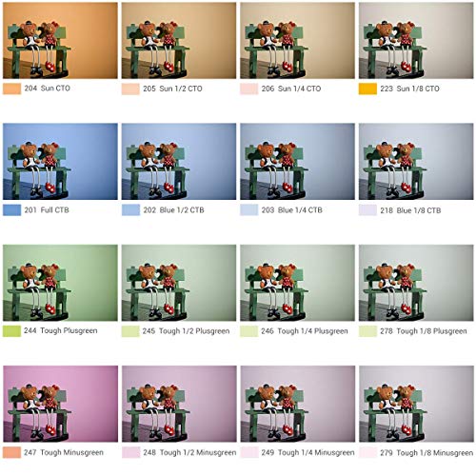
Task: Select the 202 Blue 1/2 CTB swatch
Action: (x=130, y=210)
